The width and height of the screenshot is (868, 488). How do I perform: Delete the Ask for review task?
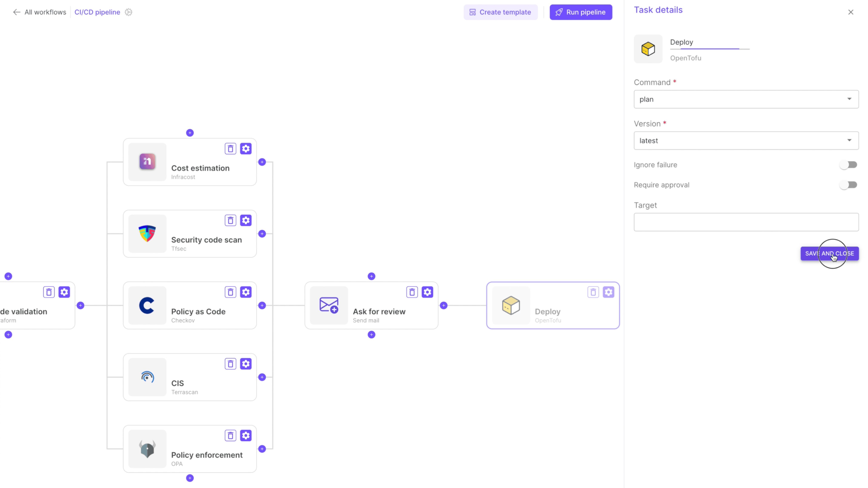coord(412,292)
